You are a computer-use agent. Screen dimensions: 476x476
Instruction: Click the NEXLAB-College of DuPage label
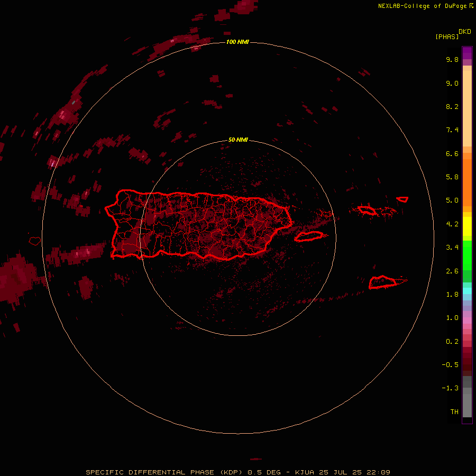click(422, 6)
